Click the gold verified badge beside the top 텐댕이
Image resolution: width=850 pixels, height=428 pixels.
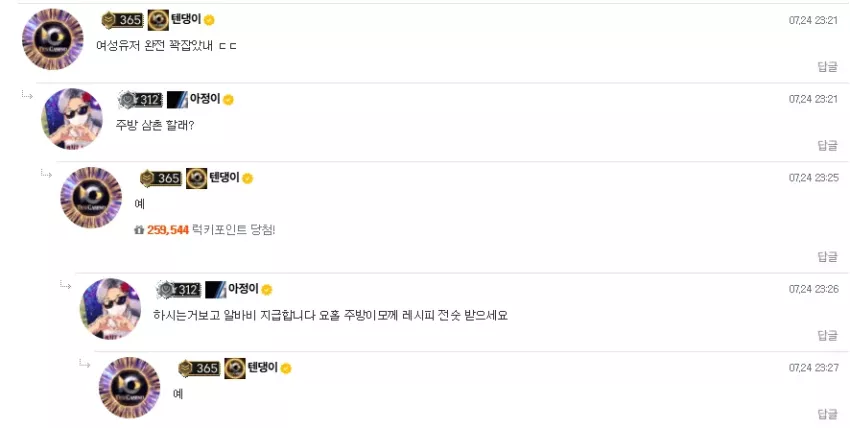209,21
